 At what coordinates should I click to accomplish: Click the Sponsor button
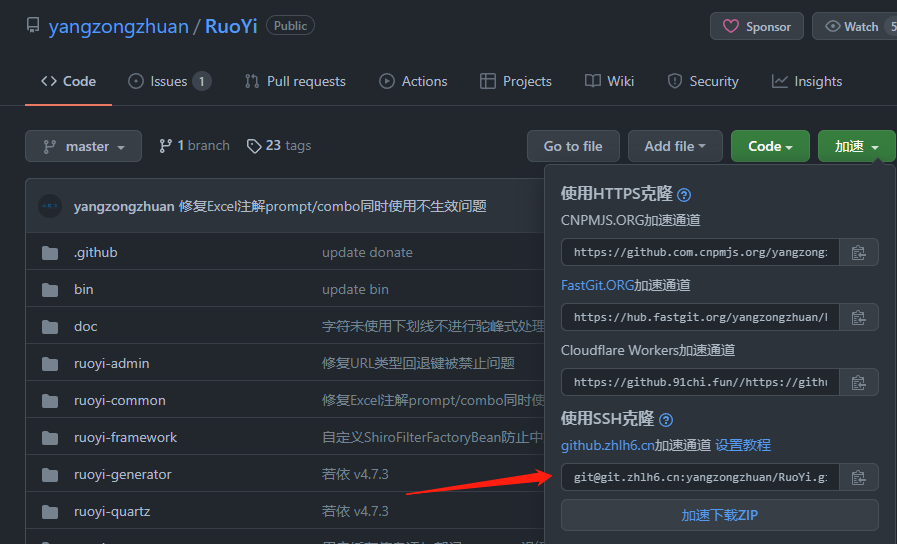(756, 26)
